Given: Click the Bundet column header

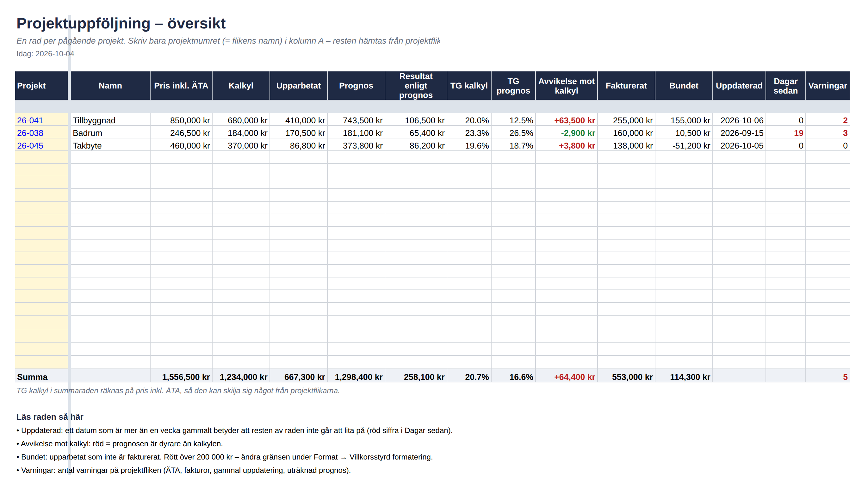Looking at the screenshot, I should [684, 86].
